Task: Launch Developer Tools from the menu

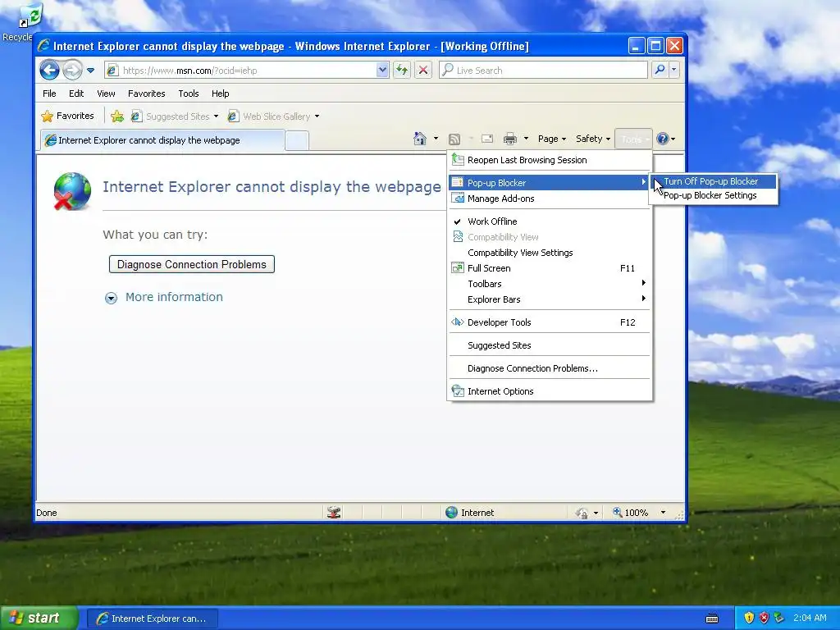Action: point(550,322)
